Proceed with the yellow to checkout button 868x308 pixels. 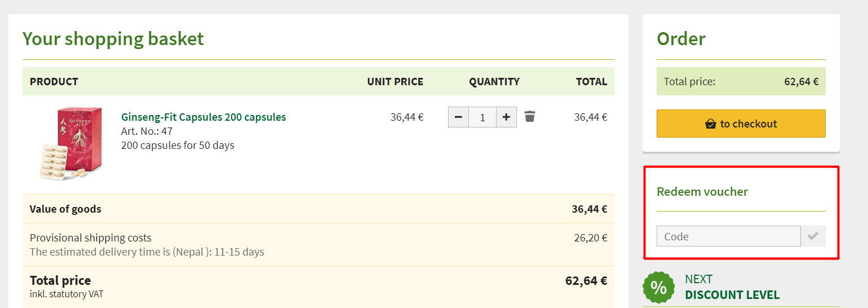pyautogui.click(x=741, y=124)
